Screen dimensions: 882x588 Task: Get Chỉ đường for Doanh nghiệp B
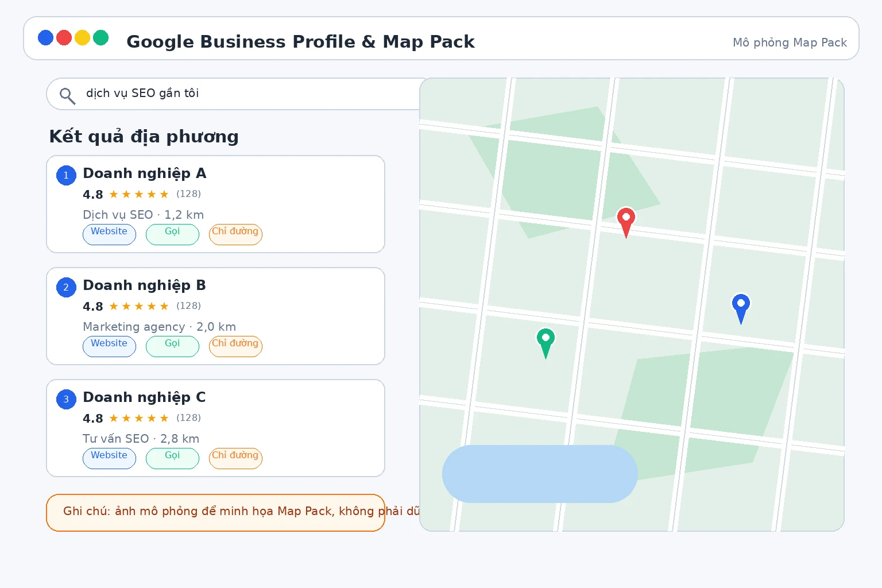235,346
